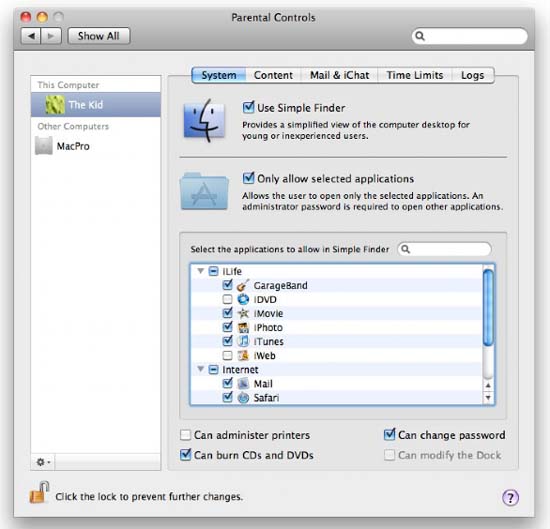Click the GarageBand label text

[x=281, y=286]
